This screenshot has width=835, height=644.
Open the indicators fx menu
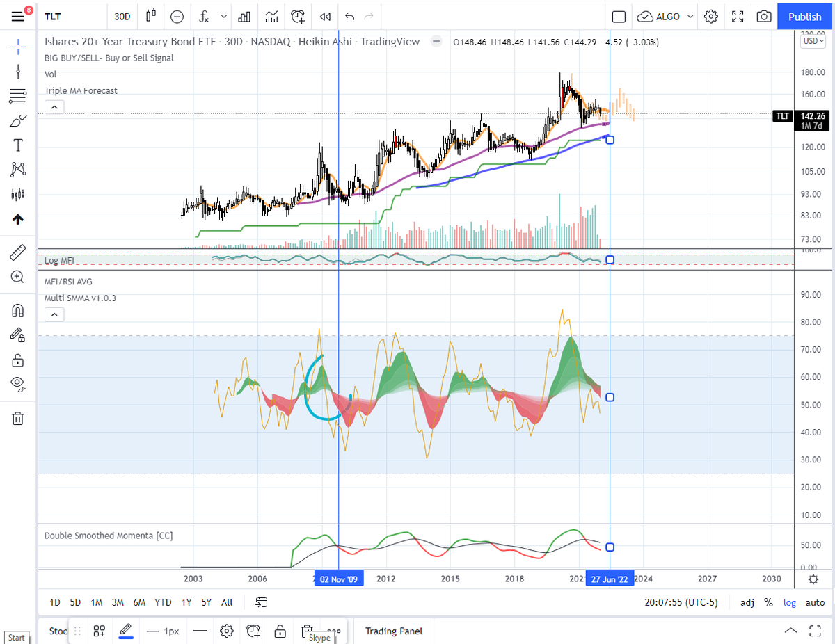[x=204, y=16]
